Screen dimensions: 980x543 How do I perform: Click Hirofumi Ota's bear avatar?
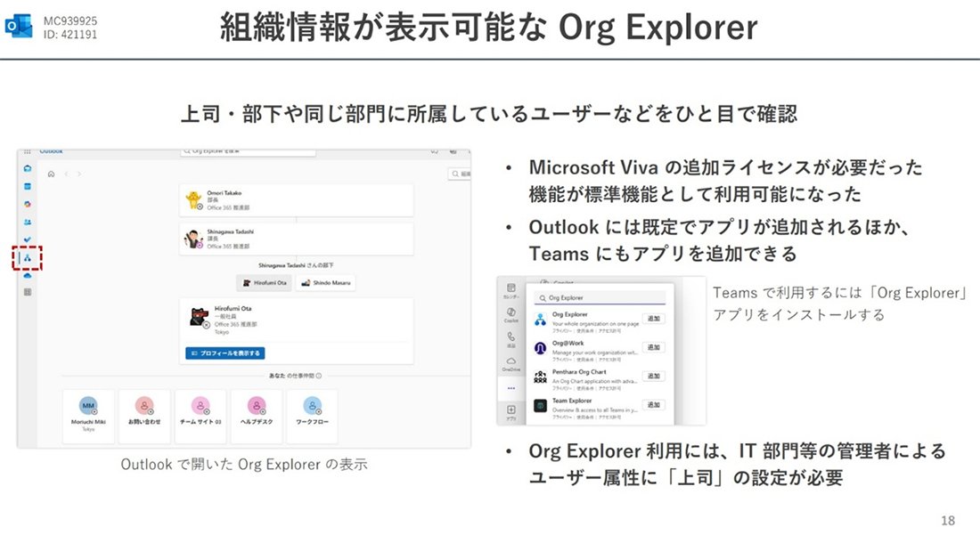(x=199, y=317)
